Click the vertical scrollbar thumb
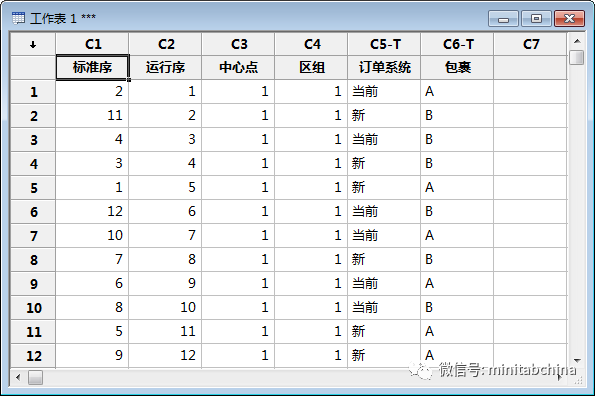The image size is (595, 396). [577, 57]
